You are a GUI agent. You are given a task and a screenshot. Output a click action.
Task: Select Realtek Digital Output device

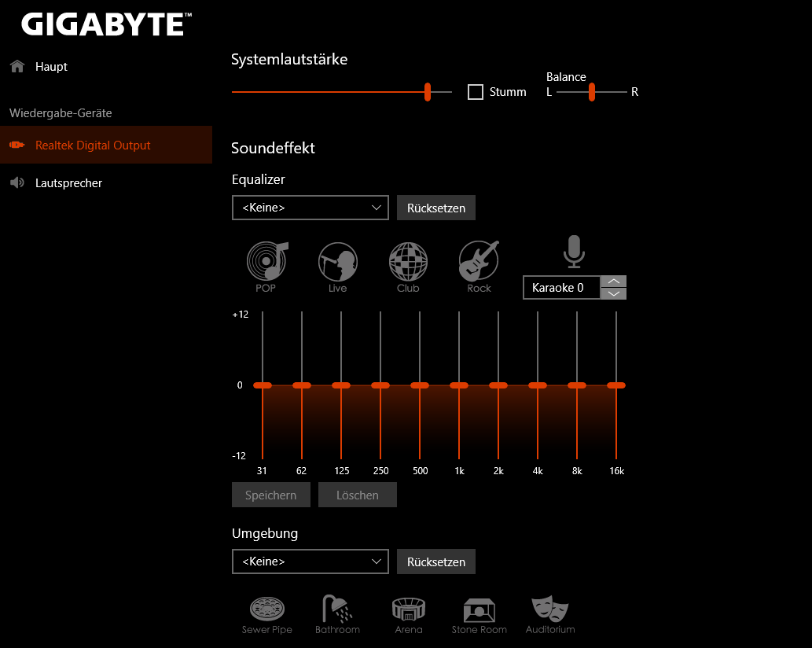(x=106, y=145)
